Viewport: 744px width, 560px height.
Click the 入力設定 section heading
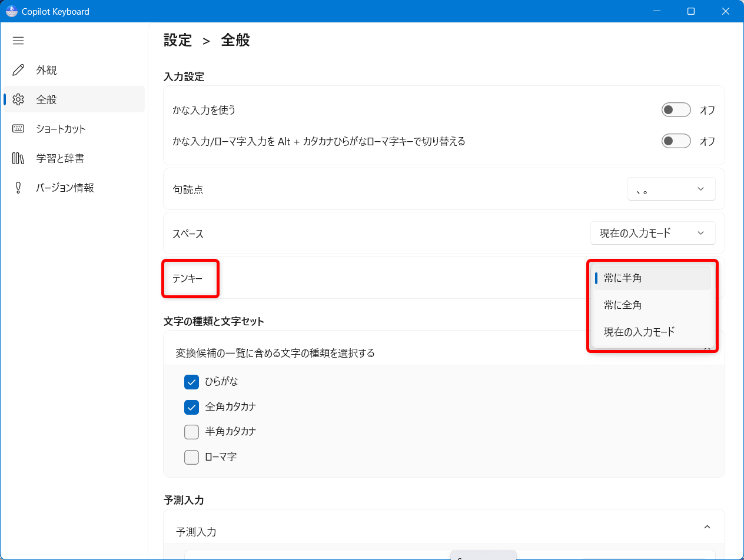[x=184, y=76]
